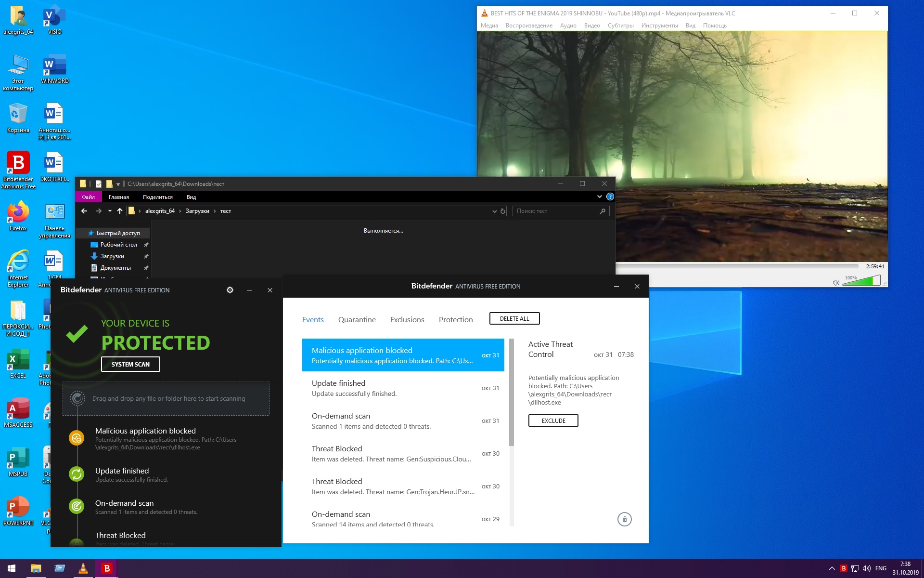Expand Explorer address history dropdown
The height and width of the screenshot is (578, 924).
tap(494, 211)
